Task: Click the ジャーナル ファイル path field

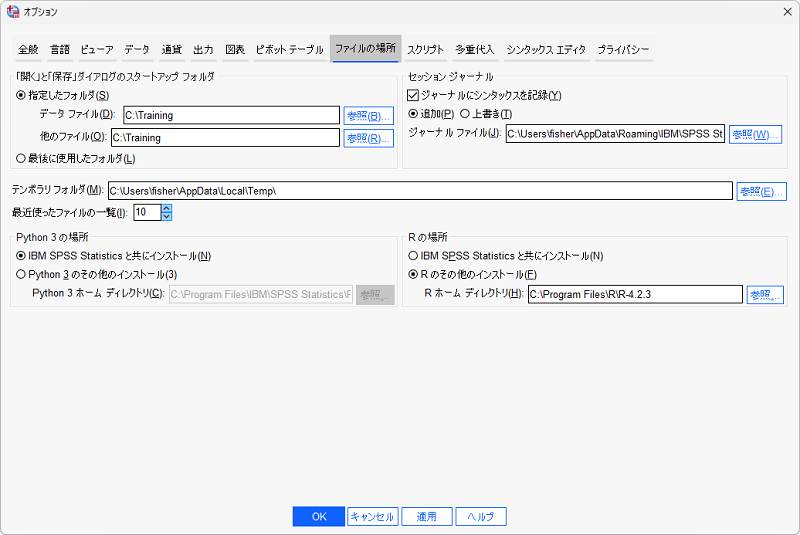Action: (615, 134)
